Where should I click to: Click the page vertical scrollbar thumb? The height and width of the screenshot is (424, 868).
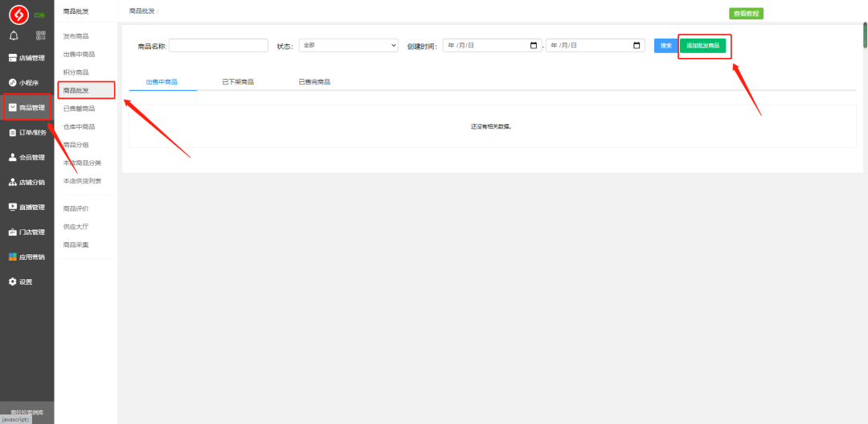click(865, 35)
